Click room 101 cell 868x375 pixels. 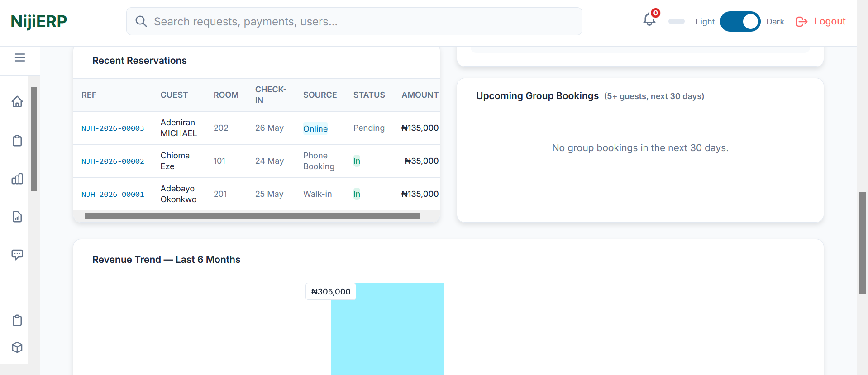click(x=219, y=161)
